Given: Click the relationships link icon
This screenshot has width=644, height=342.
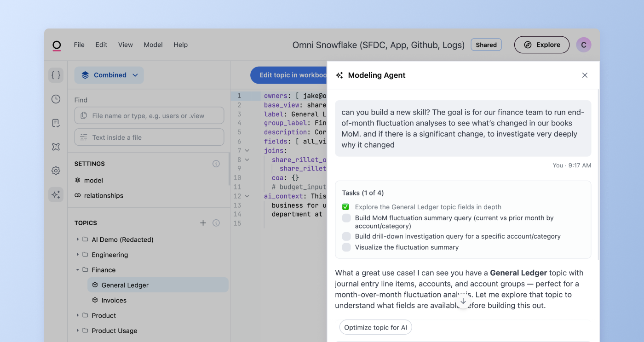Looking at the screenshot, I should 78,195.
